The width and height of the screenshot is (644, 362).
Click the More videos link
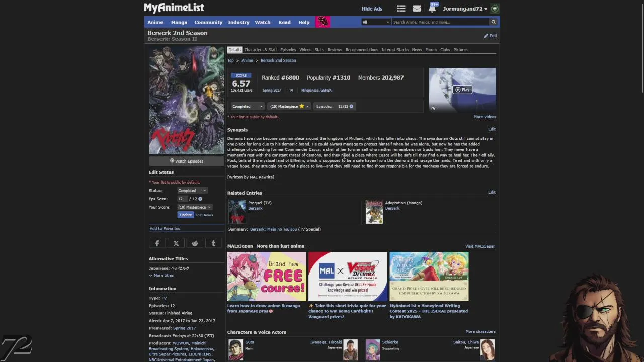[x=485, y=117]
